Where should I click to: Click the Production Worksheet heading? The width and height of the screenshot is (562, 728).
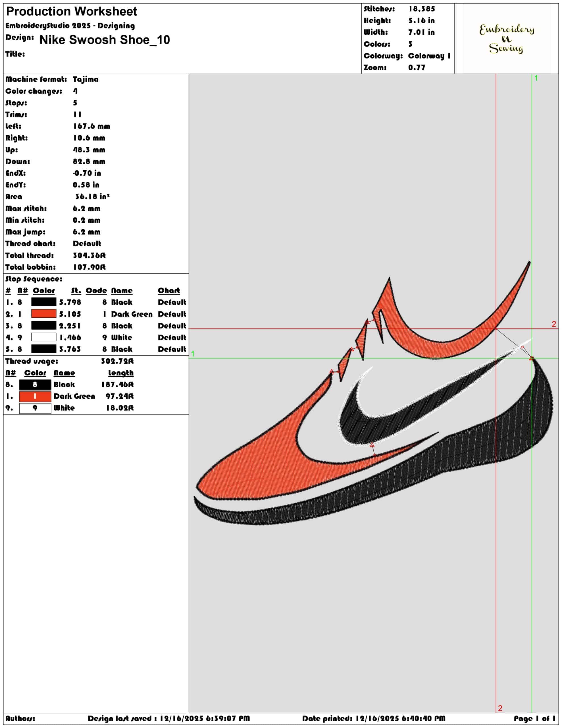tap(72, 12)
